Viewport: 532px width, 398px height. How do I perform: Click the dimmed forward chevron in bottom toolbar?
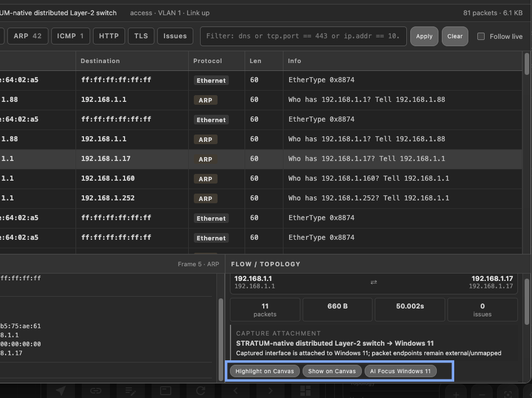click(271, 391)
